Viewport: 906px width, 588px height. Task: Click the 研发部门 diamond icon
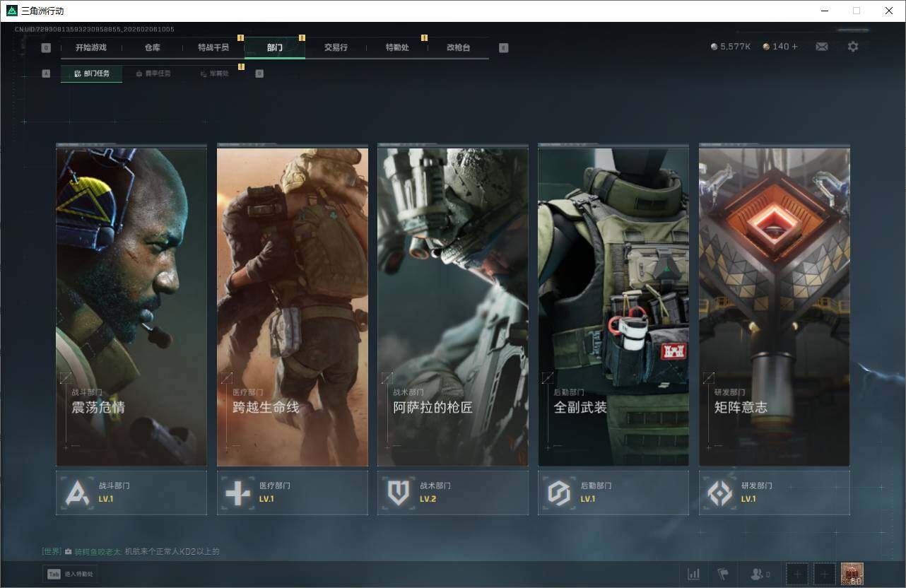pos(719,493)
